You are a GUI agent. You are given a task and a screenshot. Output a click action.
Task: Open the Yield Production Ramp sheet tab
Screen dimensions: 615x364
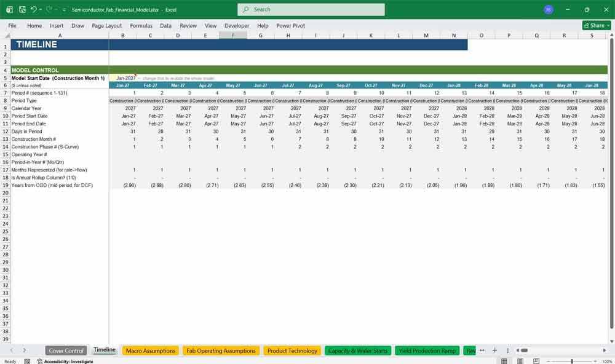pyautogui.click(x=427, y=350)
